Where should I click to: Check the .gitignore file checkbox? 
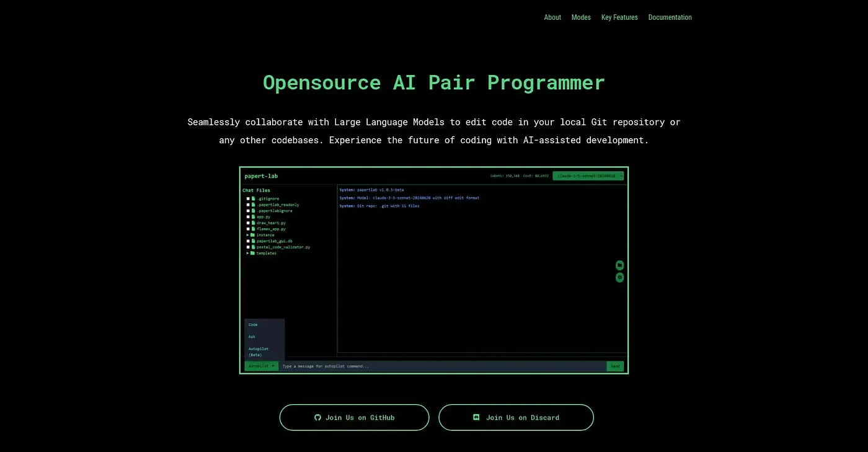(248, 198)
